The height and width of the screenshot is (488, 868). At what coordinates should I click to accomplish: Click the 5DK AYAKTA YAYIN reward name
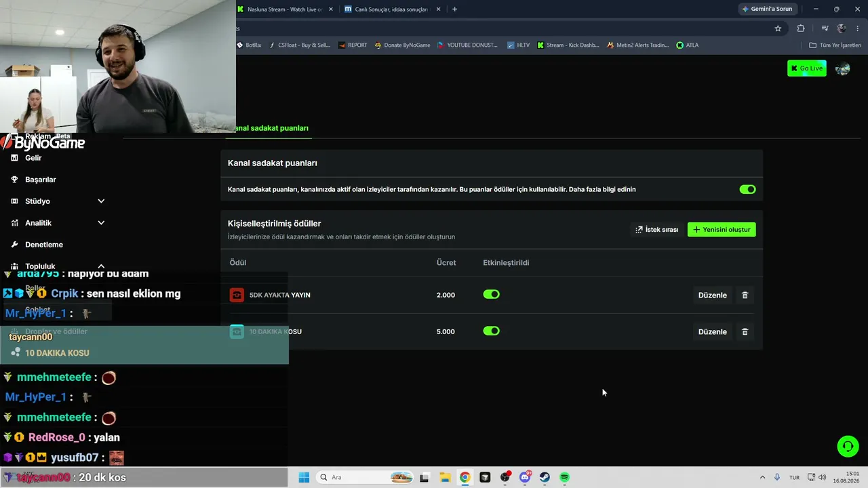coord(280,295)
